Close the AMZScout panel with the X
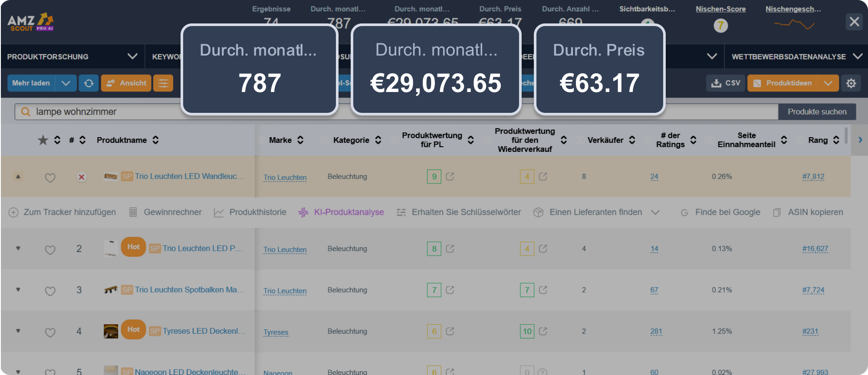This screenshot has width=868, height=375. 854,21
